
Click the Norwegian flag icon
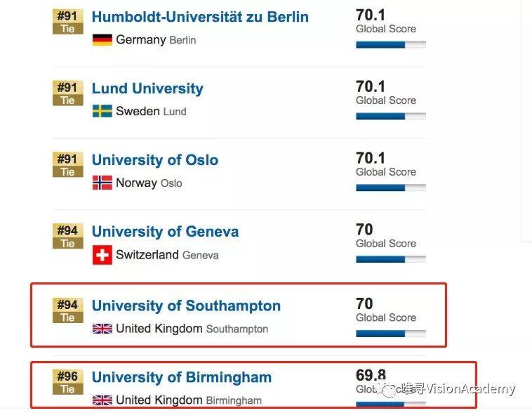coord(102,183)
